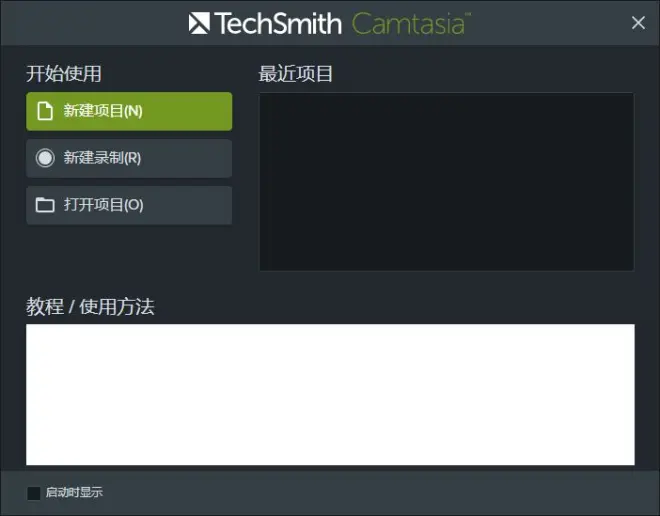
Task: Click the 启动时显示 label text
Action: (x=74, y=492)
